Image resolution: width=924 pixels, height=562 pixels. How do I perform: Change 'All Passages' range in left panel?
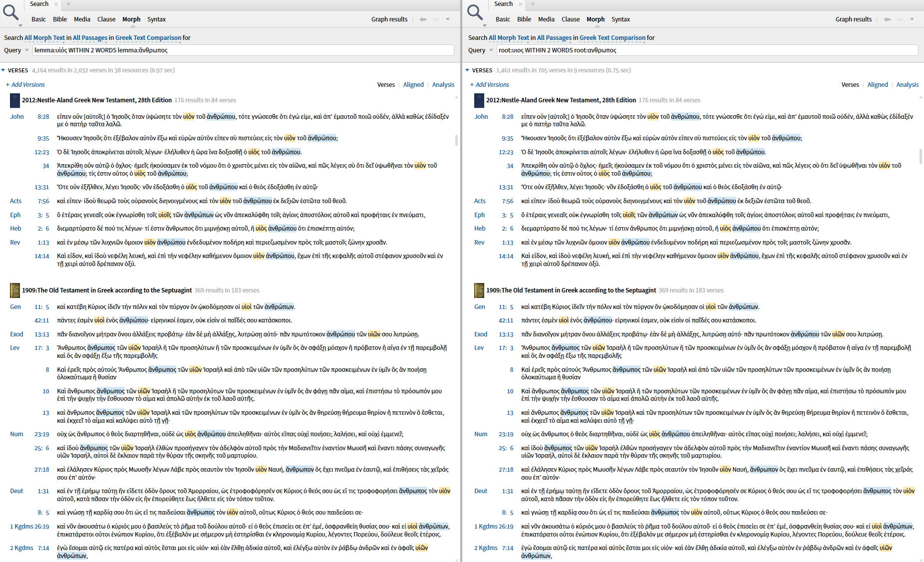pyautogui.click(x=90, y=38)
